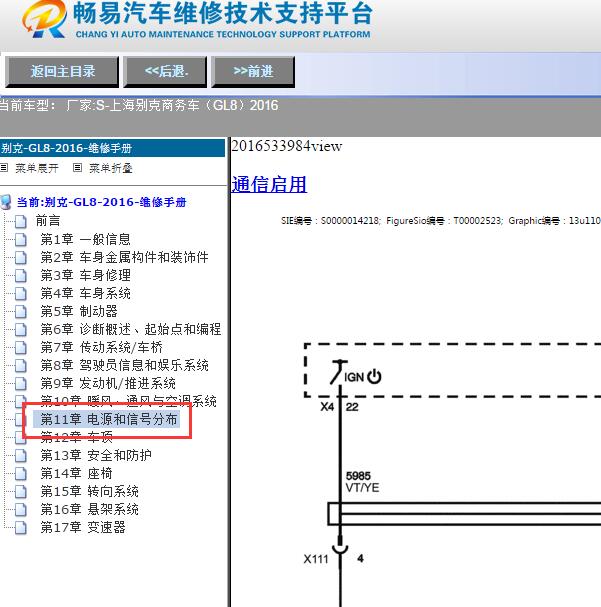Click the 当前车型 vehicle info text
Viewport: 601px width, 607px height.
(x=139, y=105)
